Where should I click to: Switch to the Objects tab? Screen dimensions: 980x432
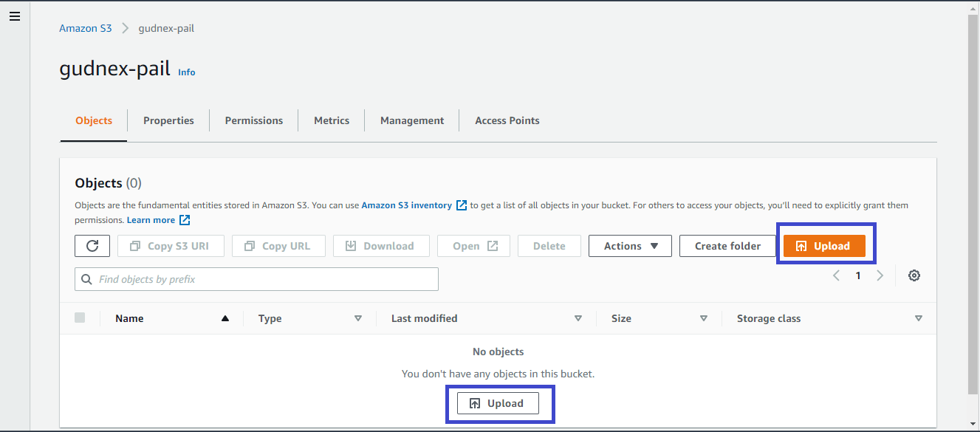click(94, 120)
